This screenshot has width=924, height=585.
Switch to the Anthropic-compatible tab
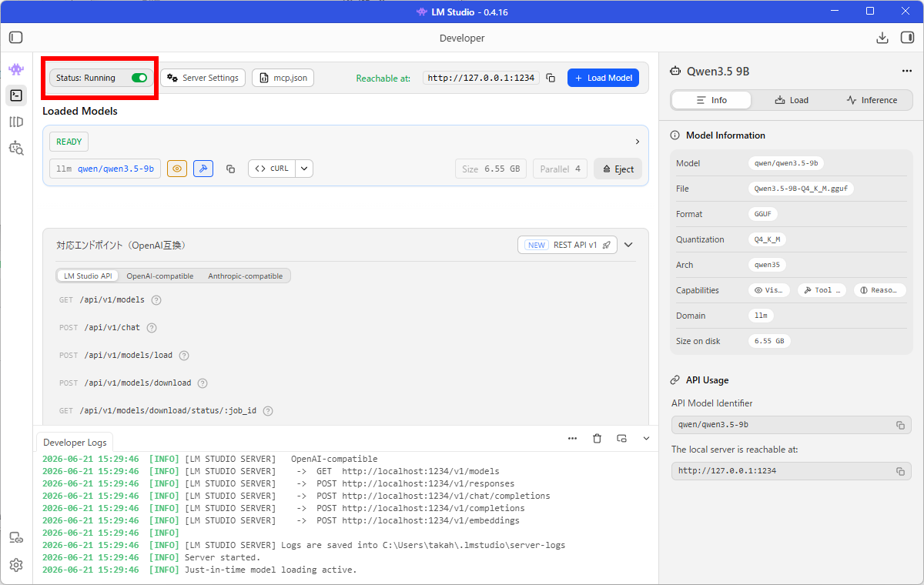[x=246, y=276]
